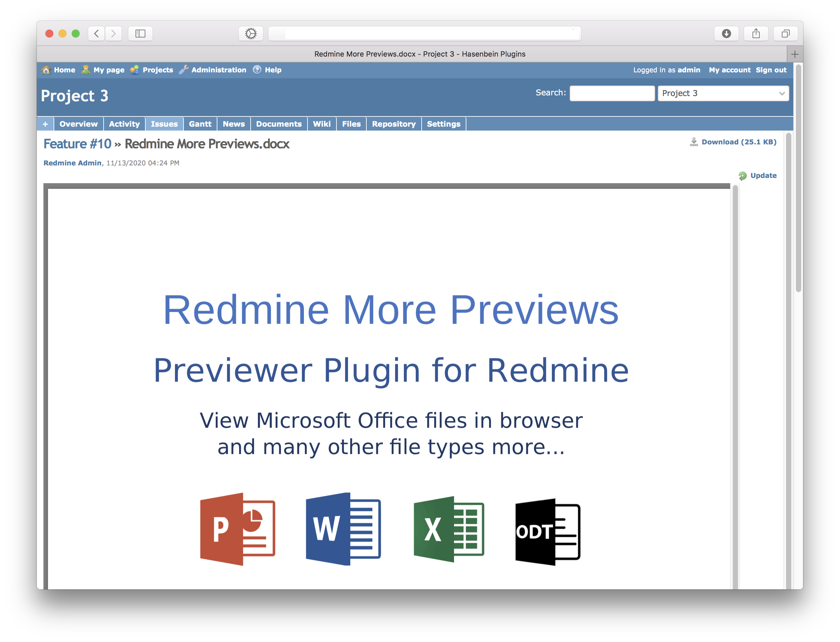Screen dimensions: 840x642
Task: Open the Project 3 jump dropdown
Action: click(x=723, y=93)
